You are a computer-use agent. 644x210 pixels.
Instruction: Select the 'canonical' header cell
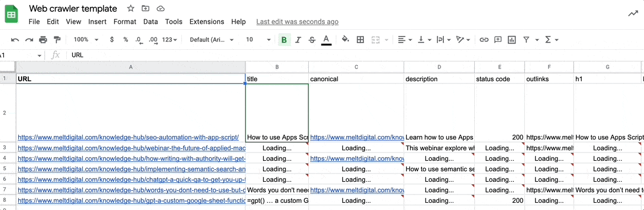356,78
